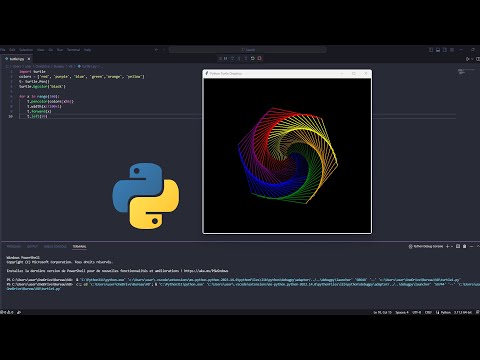This screenshot has height=360, width=480.
Task: Click Step Into in debug toolbar
Action: [239, 58]
